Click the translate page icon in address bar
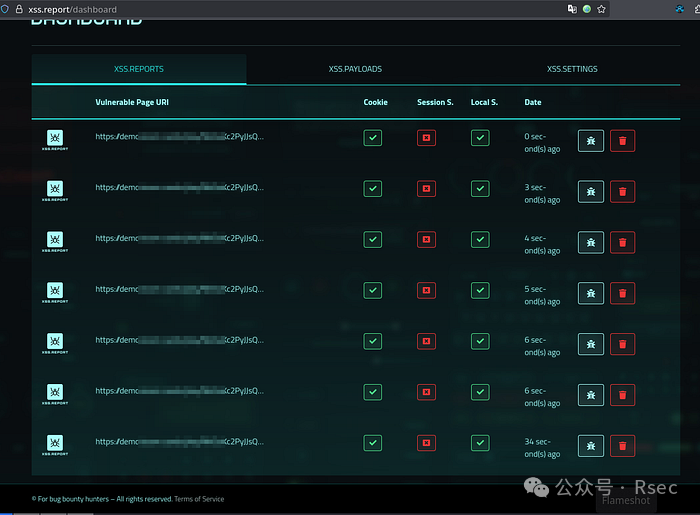Screen dimensions: 700x515 pos(572,9)
